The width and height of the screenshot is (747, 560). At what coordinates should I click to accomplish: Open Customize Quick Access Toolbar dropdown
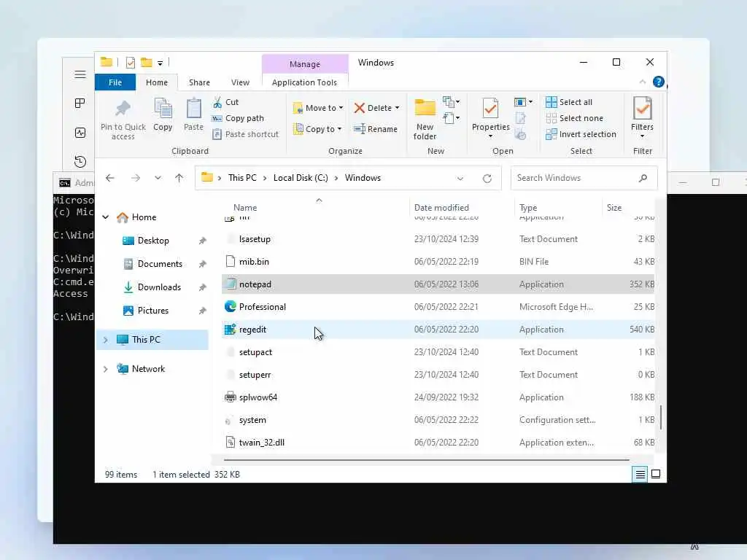(x=160, y=63)
